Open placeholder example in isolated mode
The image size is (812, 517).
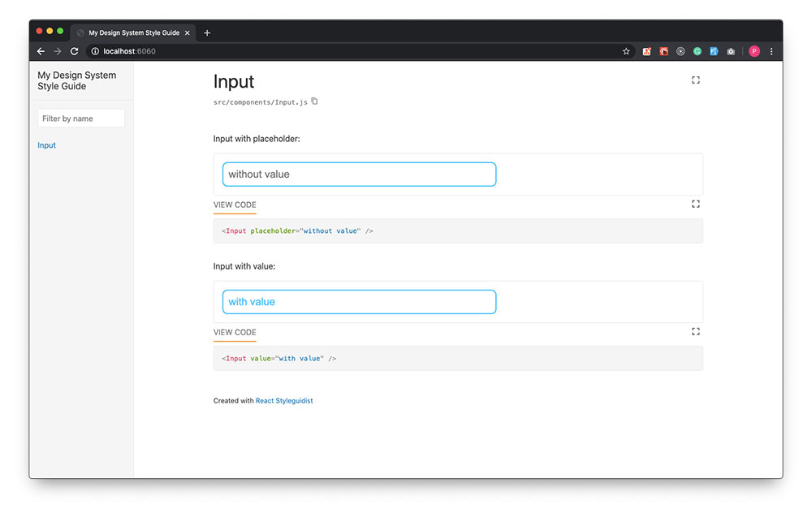(x=696, y=204)
